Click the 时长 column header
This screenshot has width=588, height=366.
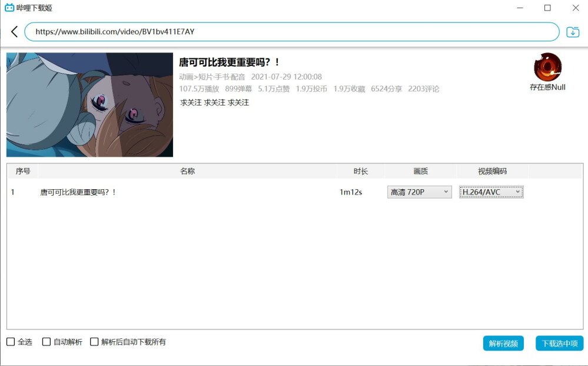[x=360, y=171]
